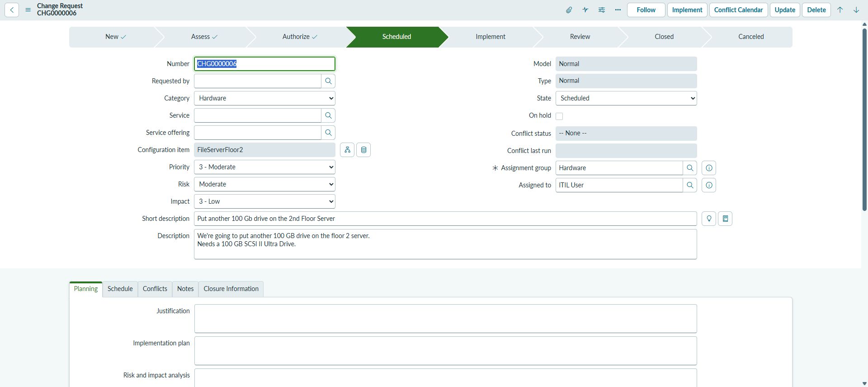Show dependency map for Configuration item
868x387 pixels.
click(x=347, y=150)
